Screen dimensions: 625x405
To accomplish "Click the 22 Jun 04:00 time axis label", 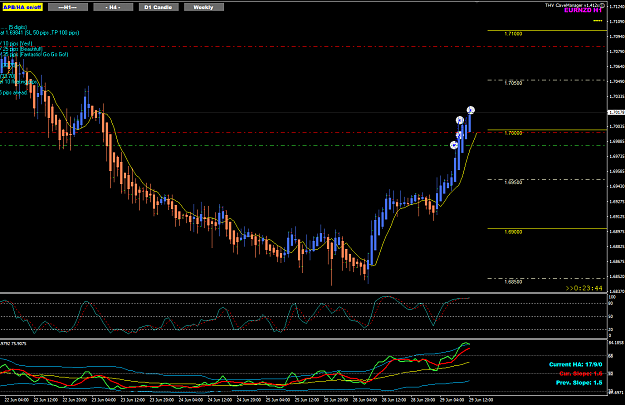I will click(16, 400).
